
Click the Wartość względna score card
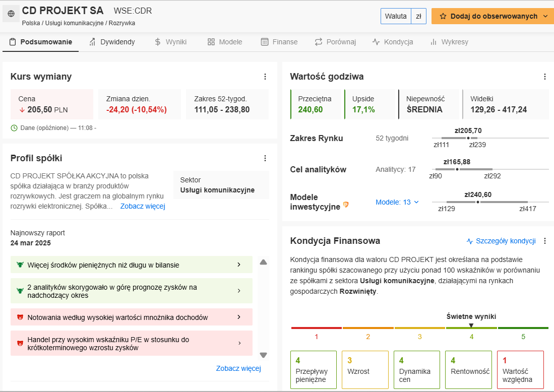520,370
